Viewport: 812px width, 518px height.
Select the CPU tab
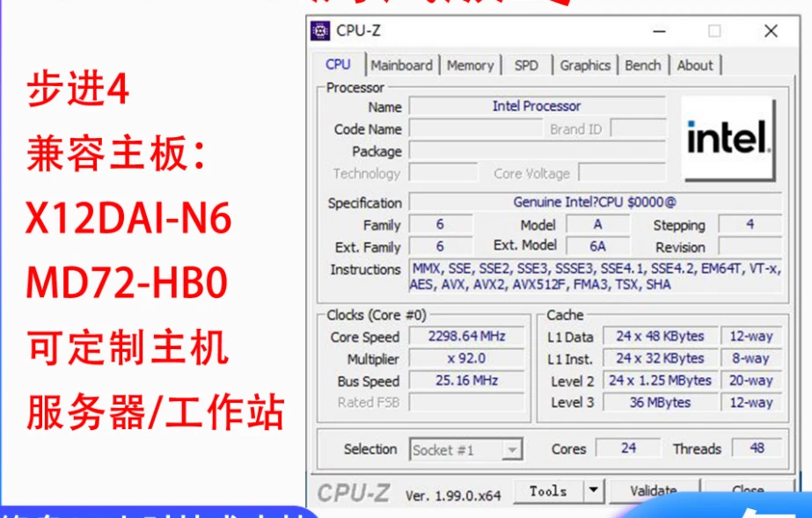point(339,64)
